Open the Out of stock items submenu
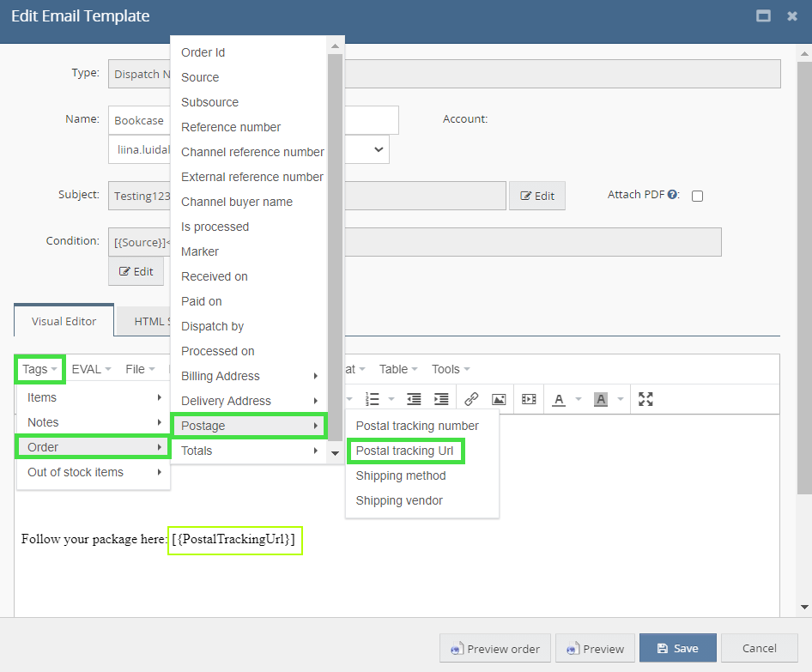The image size is (812, 672). [94, 472]
